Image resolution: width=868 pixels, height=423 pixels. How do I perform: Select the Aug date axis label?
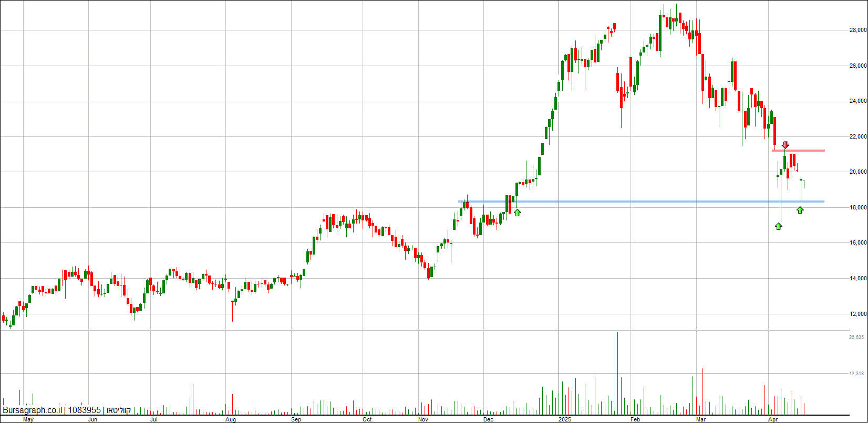pyautogui.click(x=230, y=419)
